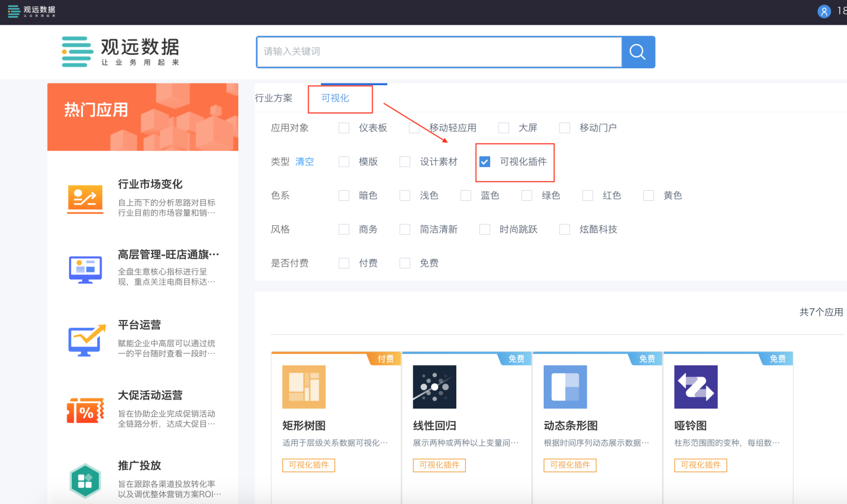Open the 高层管理-旺店通旗 title link
Viewport: 847px width, 504px height.
168,255
